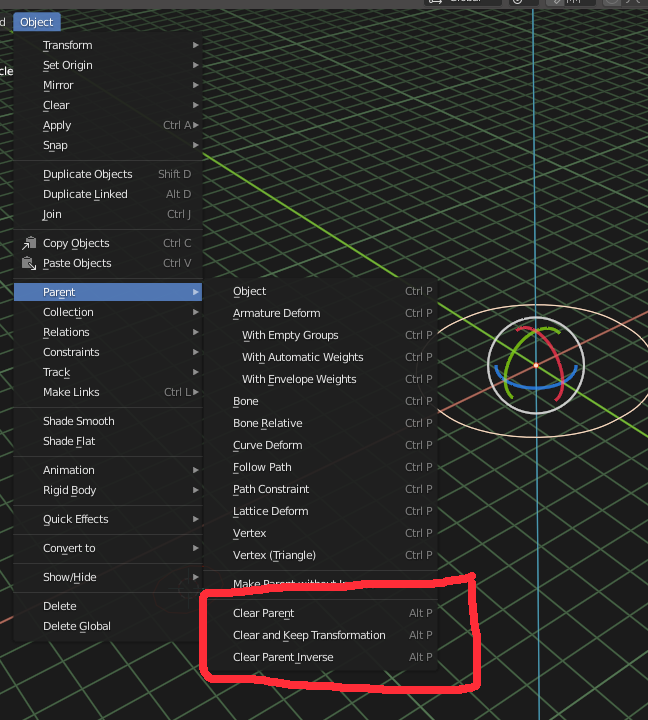Click the Copy Objects icon
The width and height of the screenshot is (648, 720).
[x=29, y=243]
